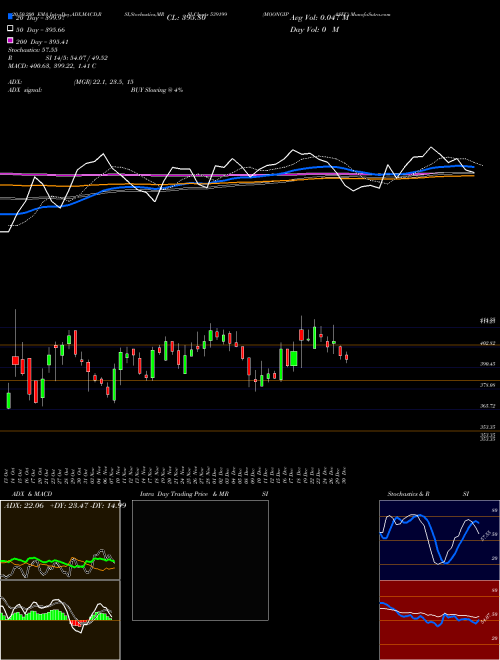Image resolution: width=500 pixels, height=660 pixels.
Task: Click the 'ADX signal:' label
Action: 25,90
